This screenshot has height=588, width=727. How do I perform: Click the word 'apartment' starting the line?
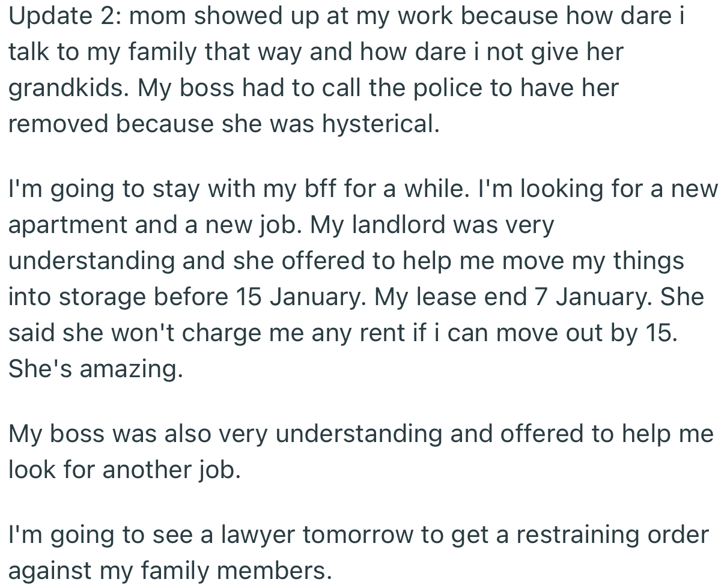coord(66,225)
